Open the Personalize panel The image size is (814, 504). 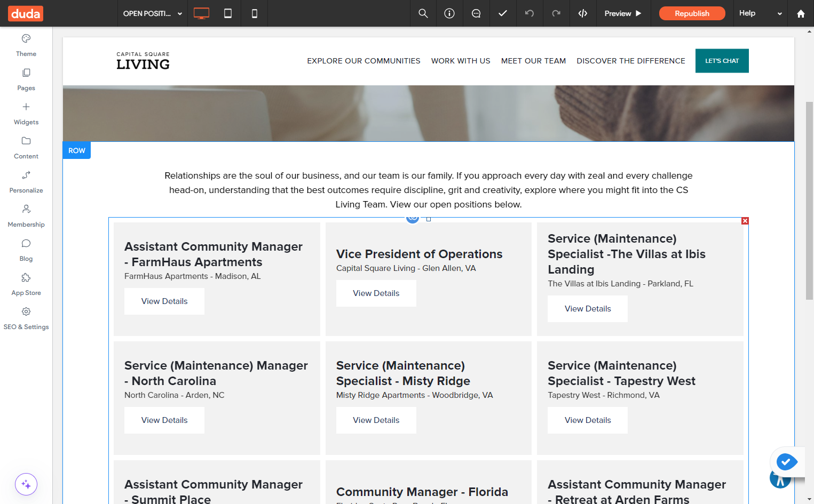[26, 182]
